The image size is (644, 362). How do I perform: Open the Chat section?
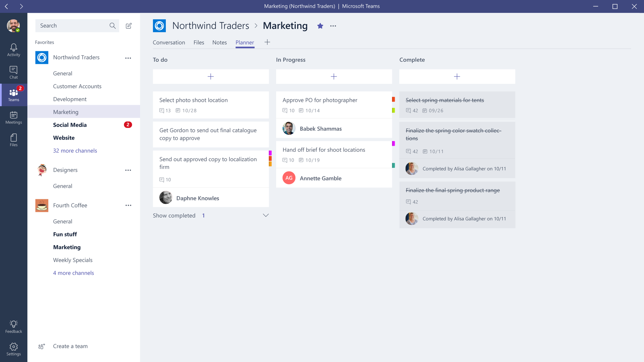[x=13, y=72]
